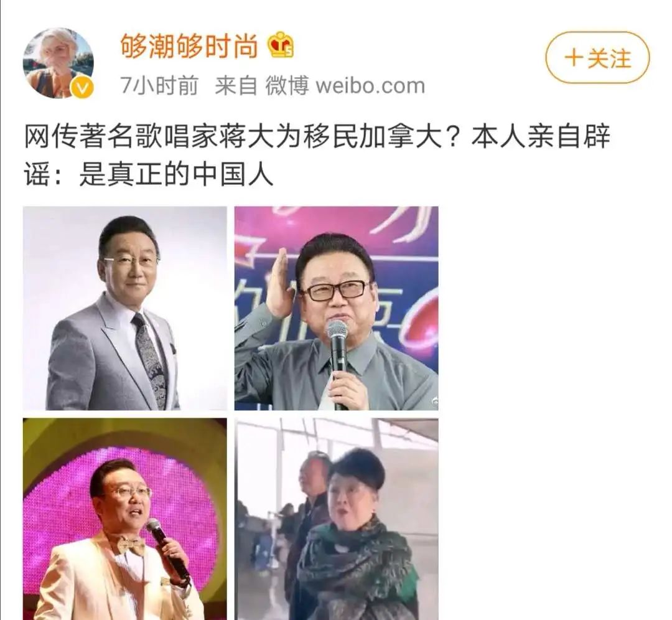Click second line 是真正的中国人 text

pos(175,175)
